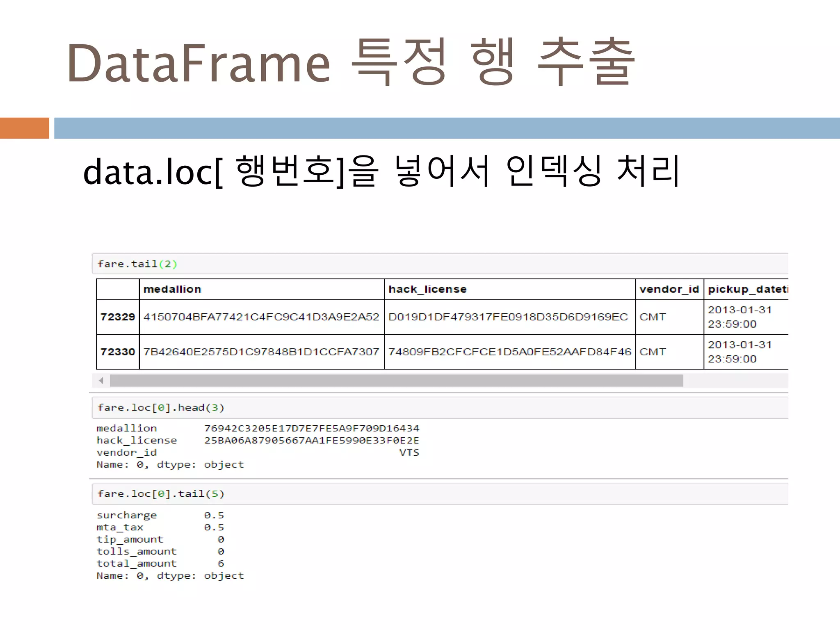Click row index 72329
This screenshot has height=630, width=840.
118,317
